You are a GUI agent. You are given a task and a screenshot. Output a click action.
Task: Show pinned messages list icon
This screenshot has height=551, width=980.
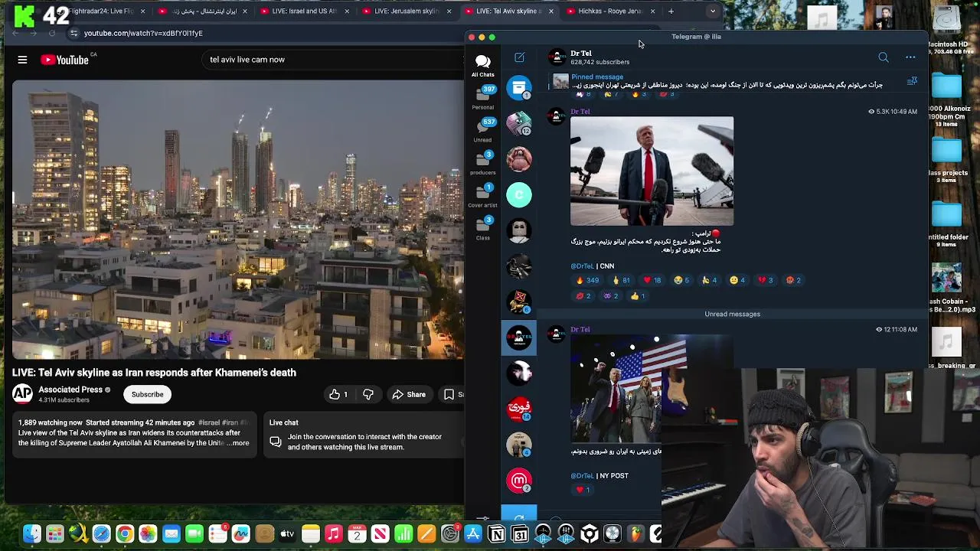(912, 81)
